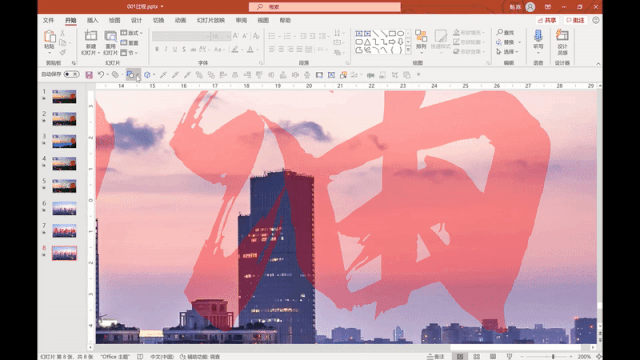This screenshot has width=640, height=360.
Task: Switch to the 设计 ribbon tab
Action: (136, 20)
